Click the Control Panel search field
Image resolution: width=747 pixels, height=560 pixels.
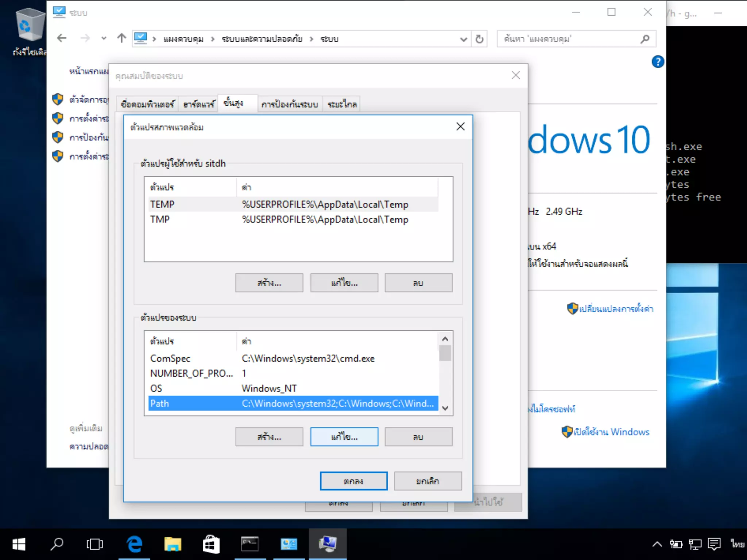[x=569, y=39]
